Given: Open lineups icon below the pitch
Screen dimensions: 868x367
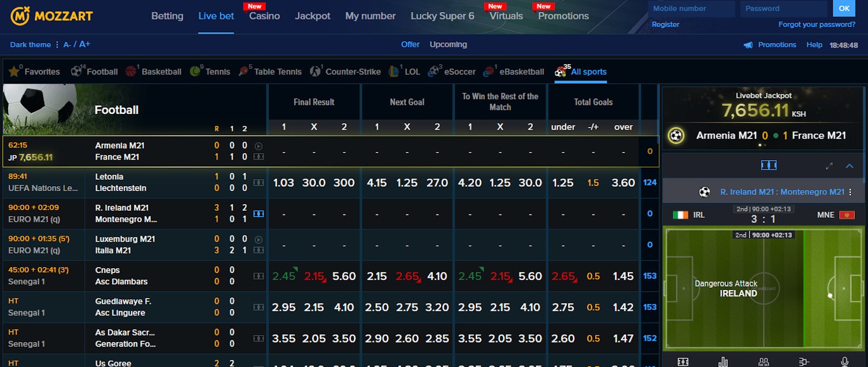Looking at the screenshot, I should (763, 362).
